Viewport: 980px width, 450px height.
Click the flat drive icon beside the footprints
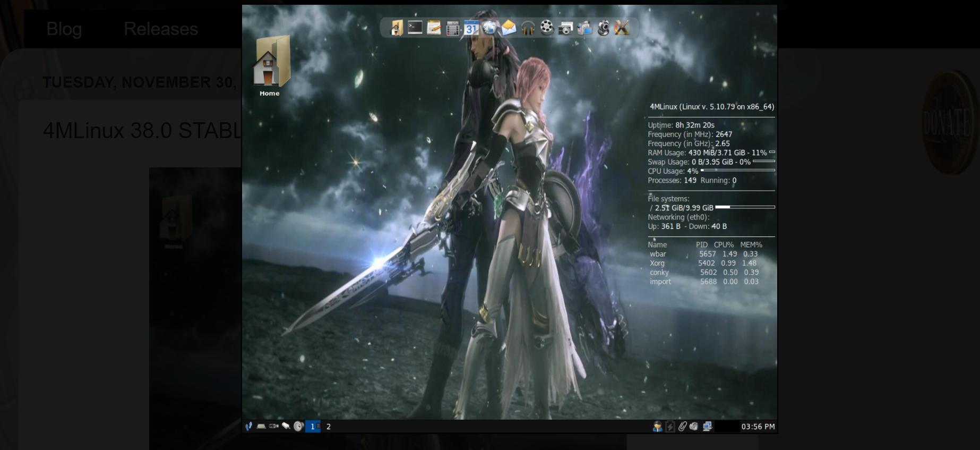coord(261,426)
